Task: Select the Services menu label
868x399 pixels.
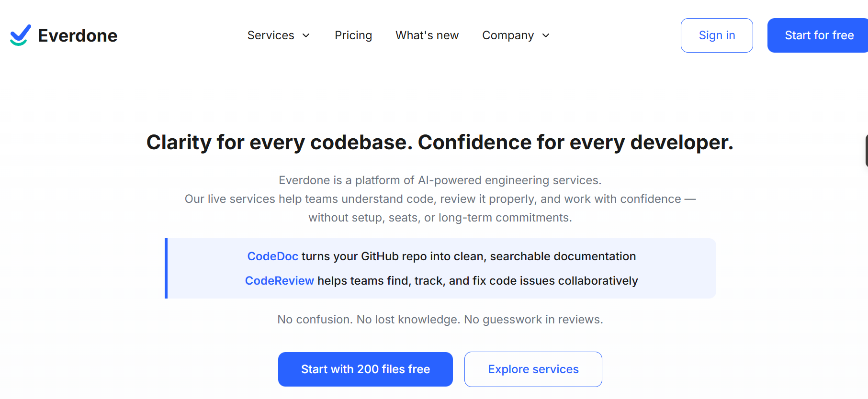Action: point(271,35)
